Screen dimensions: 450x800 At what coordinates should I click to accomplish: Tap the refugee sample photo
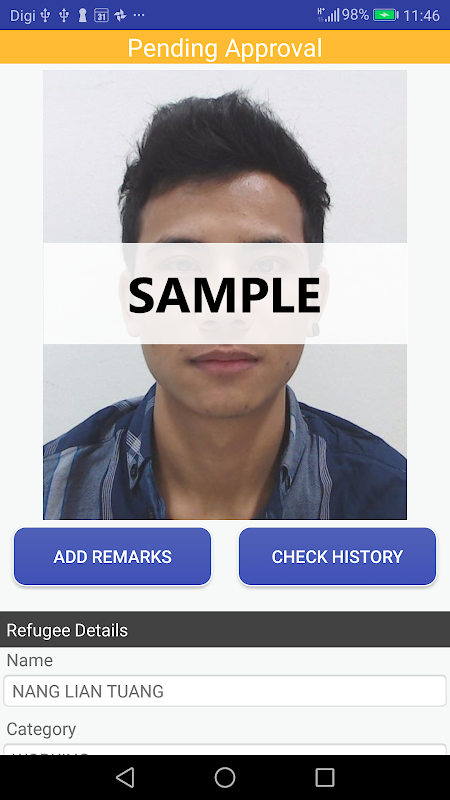225,295
